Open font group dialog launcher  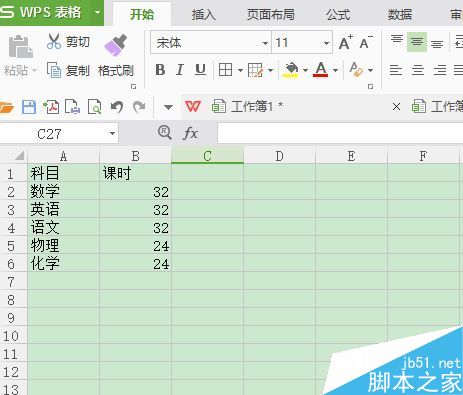click(370, 87)
